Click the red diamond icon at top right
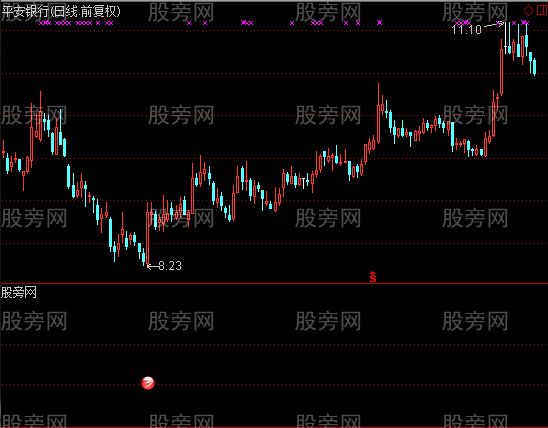Image resolution: width=548 pixels, height=428 pixels. click(528, 10)
